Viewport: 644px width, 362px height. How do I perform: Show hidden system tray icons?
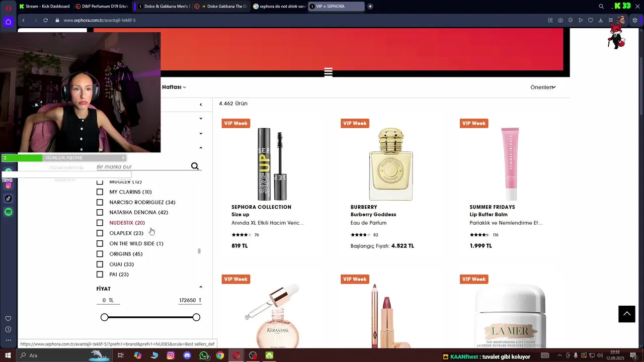coord(559,355)
